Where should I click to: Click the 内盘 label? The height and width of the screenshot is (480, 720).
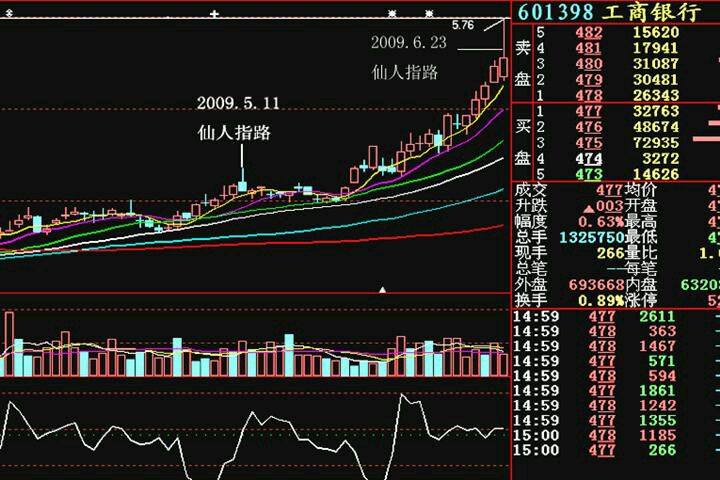[640, 285]
